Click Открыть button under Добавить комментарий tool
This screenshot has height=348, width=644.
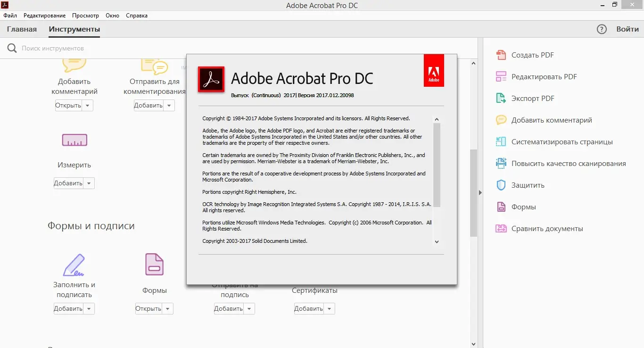tap(68, 106)
